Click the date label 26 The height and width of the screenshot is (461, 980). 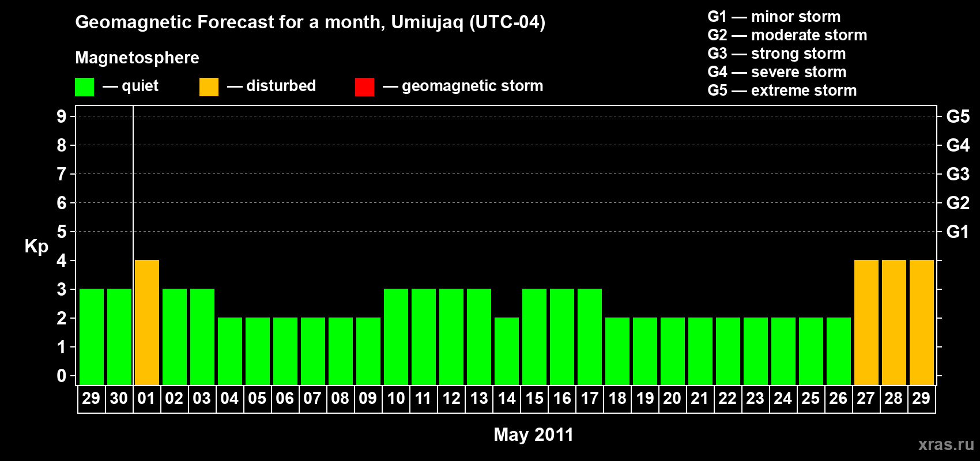[838, 398]
